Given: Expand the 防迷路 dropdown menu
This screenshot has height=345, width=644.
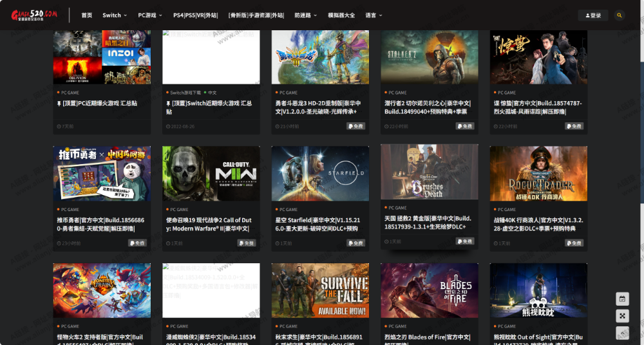Looking at the screenshot, I should 305,15.
